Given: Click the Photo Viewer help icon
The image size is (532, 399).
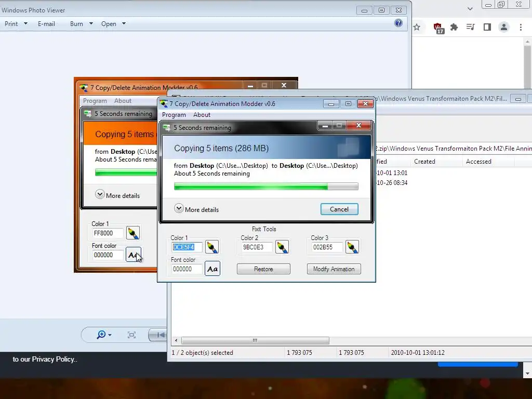Looking at the screenshot, I should [398, 23].
